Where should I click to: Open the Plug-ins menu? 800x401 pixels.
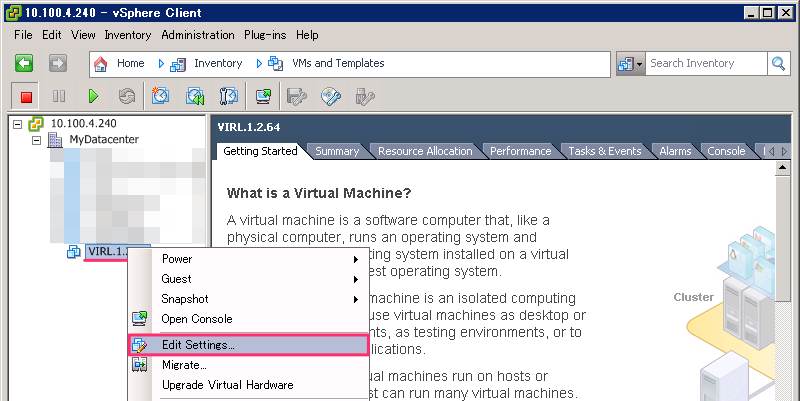click(x=265, y=35)
